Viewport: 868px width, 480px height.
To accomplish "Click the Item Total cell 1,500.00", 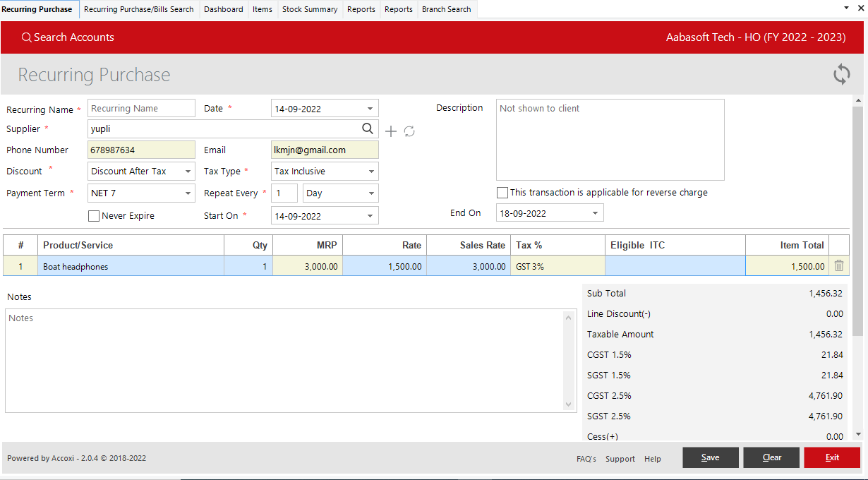I will pos(787,266).
